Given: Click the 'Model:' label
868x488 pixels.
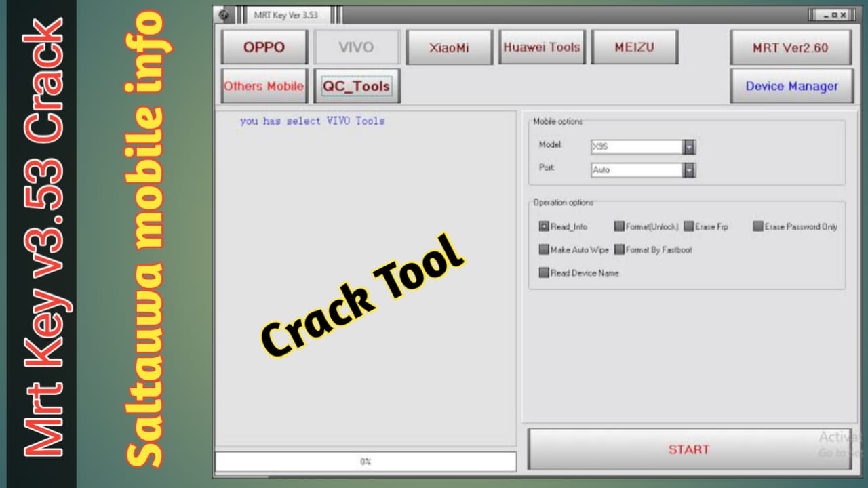Looking at the screenshot, I should pyautogui.click(x=551, y=145).
